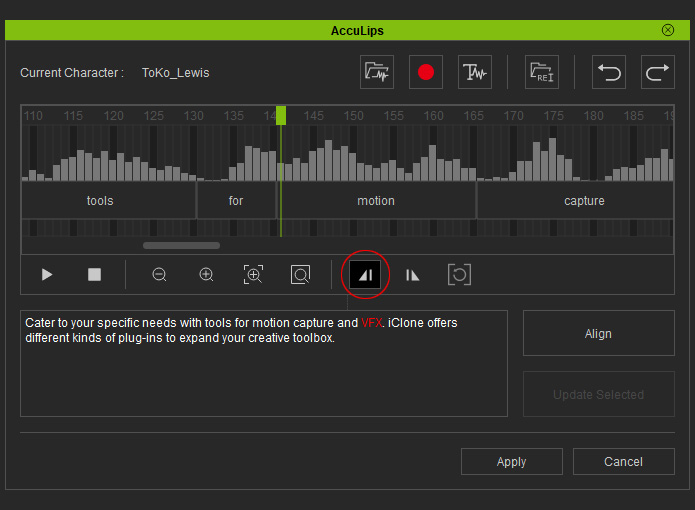Open the audio file import icon
This screenshot has height=510, width=695.
point(377,72)
